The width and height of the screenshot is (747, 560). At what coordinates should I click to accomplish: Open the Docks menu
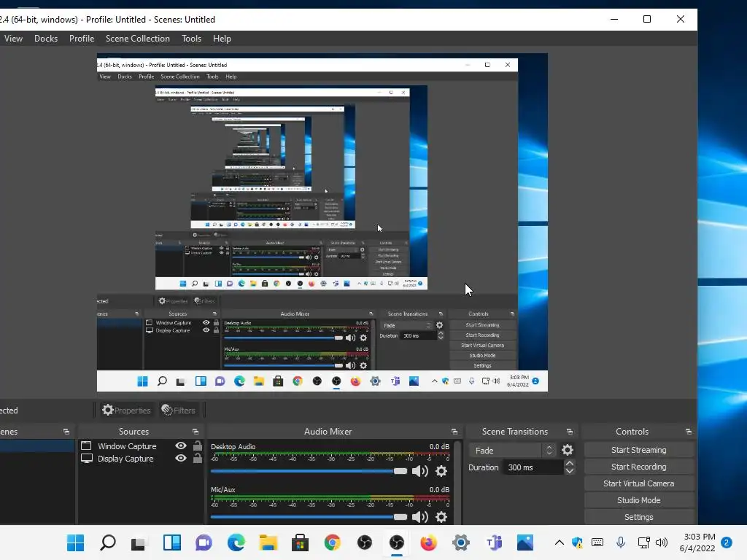46,39
